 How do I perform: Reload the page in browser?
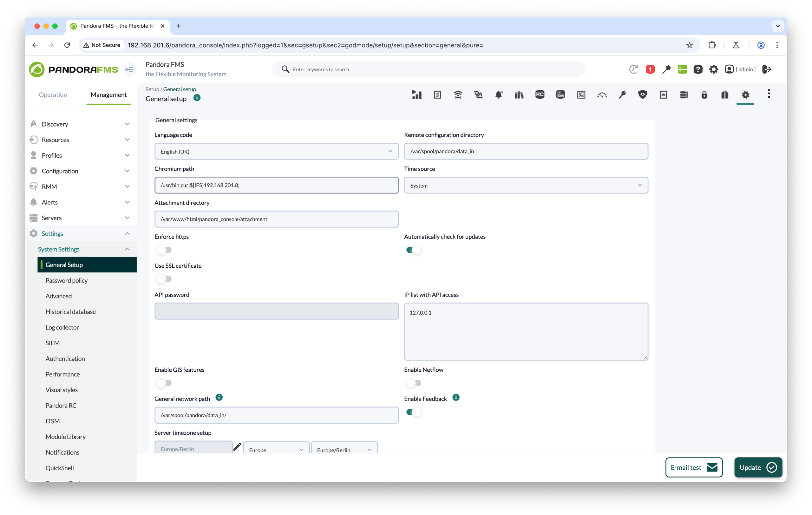[67, 45]
